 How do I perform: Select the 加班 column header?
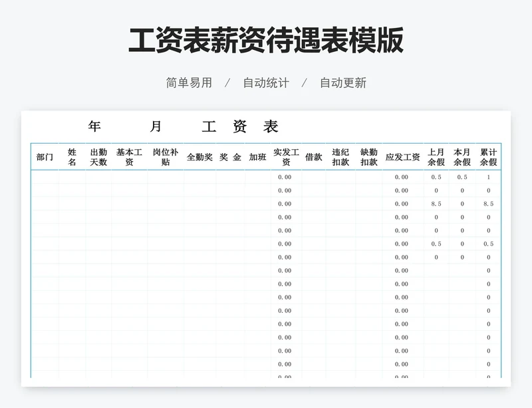(x=257, y=157)
